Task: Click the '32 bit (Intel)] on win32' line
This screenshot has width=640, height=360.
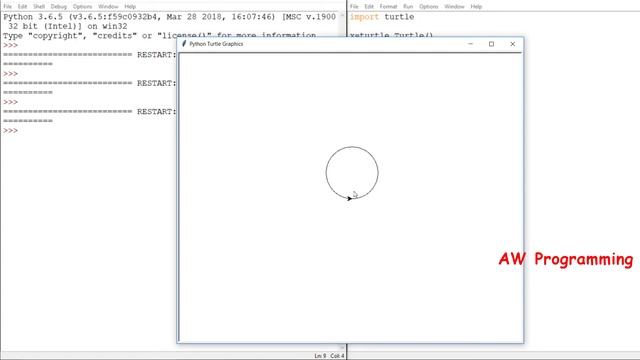Action: (x=68, y=26)
